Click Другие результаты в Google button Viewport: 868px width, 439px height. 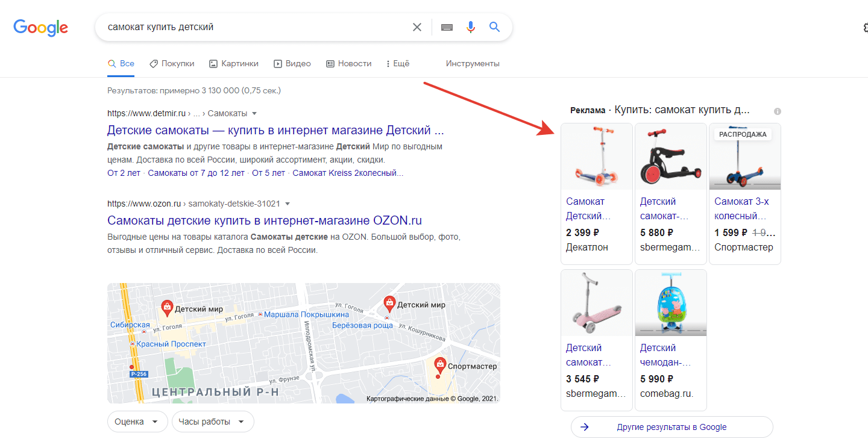tap(671, 427)
